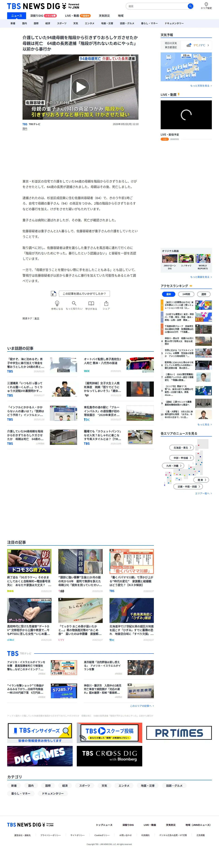Select 関東 area button
219x868 pixels.
[201, 480]
